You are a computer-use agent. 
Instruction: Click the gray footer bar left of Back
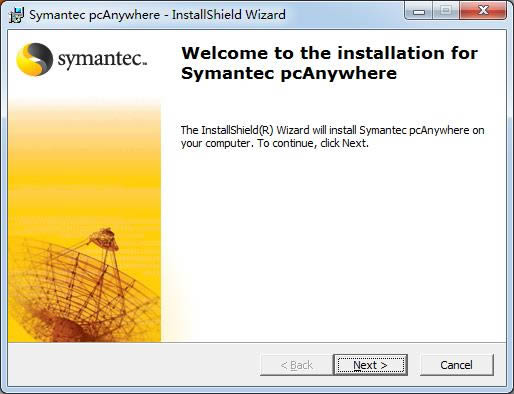(133, 365)
